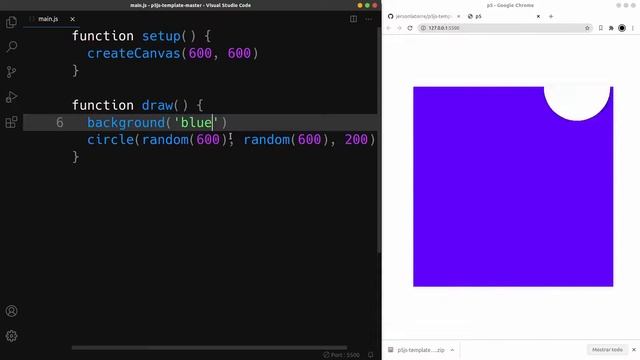The width and height of the screenshot is (640, 360).
Task: Click the site info icon in address bar
Action: tap(423, 28)
